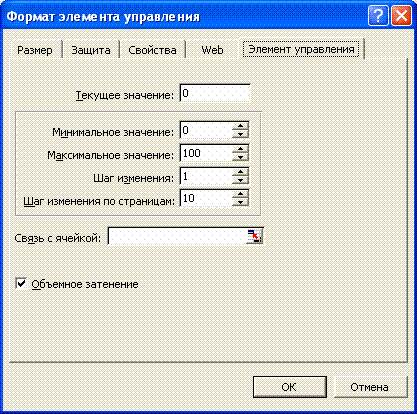Open the Свойства tab
Image resolution: width=417 pixels, height=414 pixels.
point(152,50)
